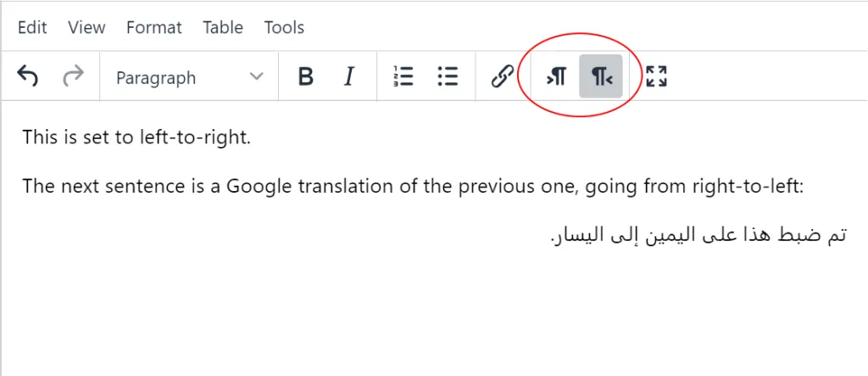The image size is (868, 376).
Task: Click the Redo arrow icon
Action: tap(74, 77)
